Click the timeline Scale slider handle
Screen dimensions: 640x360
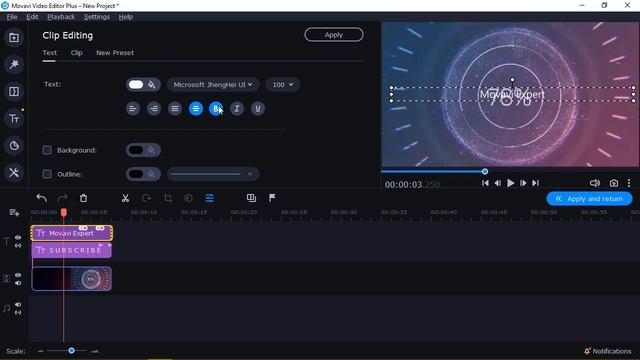tap(71, 351)
